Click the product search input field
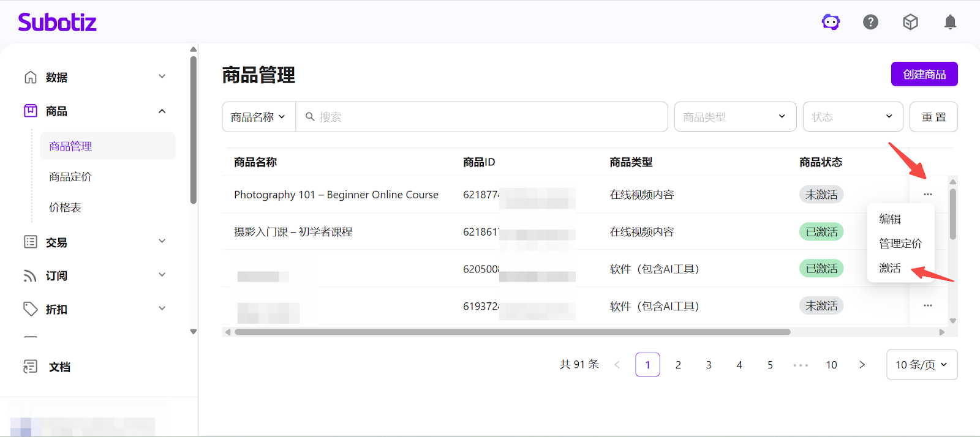Viewport: 980px width, 437px height. 484,117
